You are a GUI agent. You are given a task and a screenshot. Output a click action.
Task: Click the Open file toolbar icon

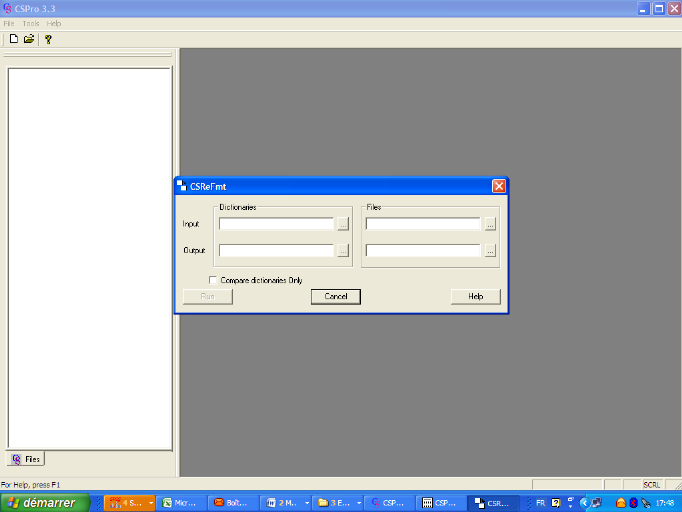(x=29, y=39)
